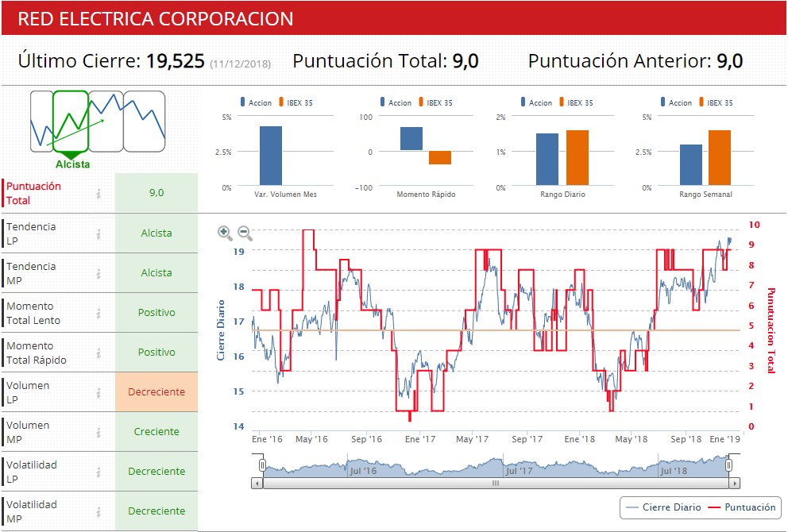The height and width of the screenshot is (532, 788).
Task: Click Positivo value of Momento Total Rápido
Action: click(156, 353)
